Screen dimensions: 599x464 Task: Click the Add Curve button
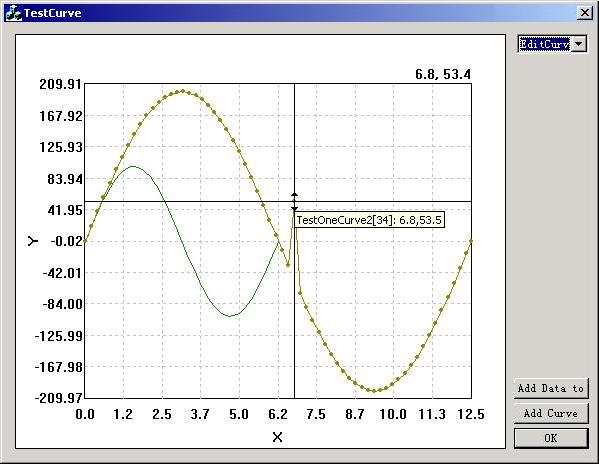point(550,413)
